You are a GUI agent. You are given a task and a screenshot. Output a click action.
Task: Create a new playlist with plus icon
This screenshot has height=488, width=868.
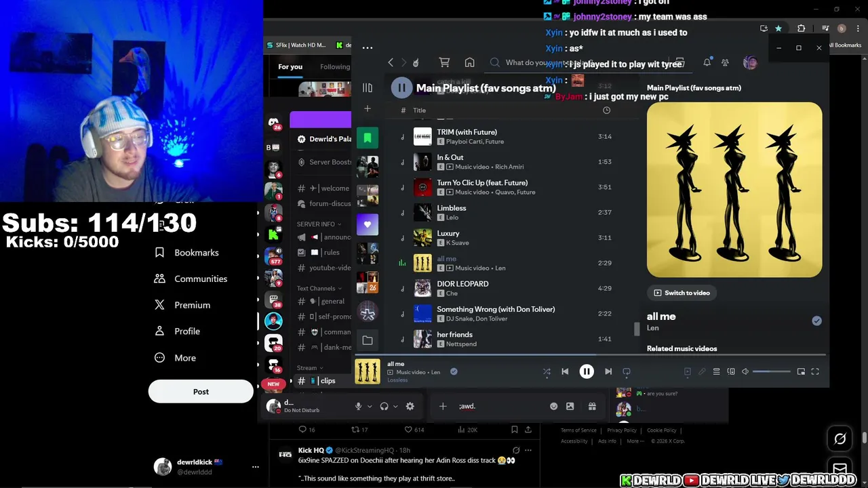point(367,108)
